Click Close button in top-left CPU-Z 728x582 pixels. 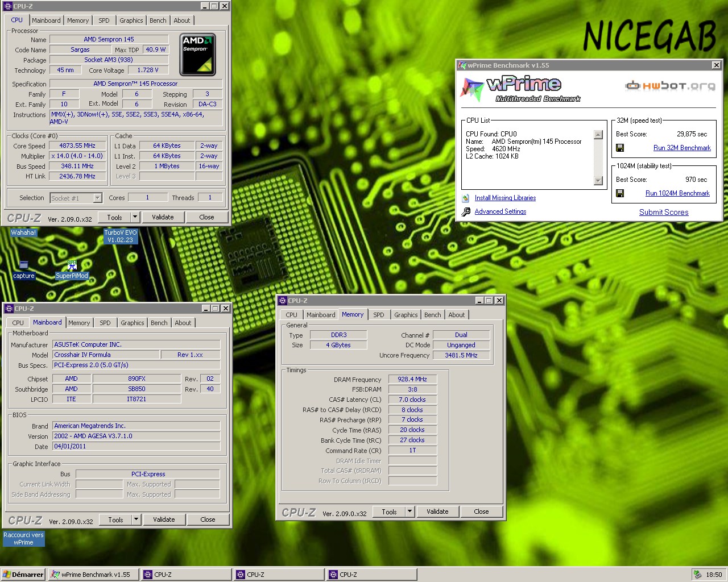pos(206,217)
